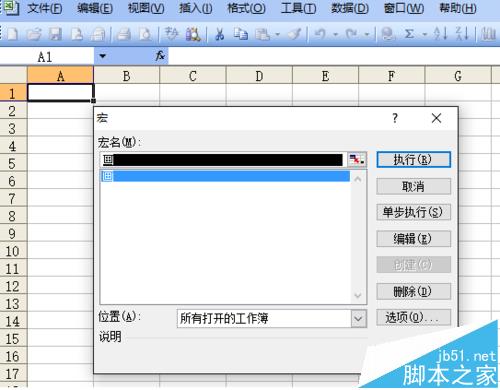This screenshot has height=390, width=500.
Task: Click the 执行(R) run button
Action: point(413,160)
